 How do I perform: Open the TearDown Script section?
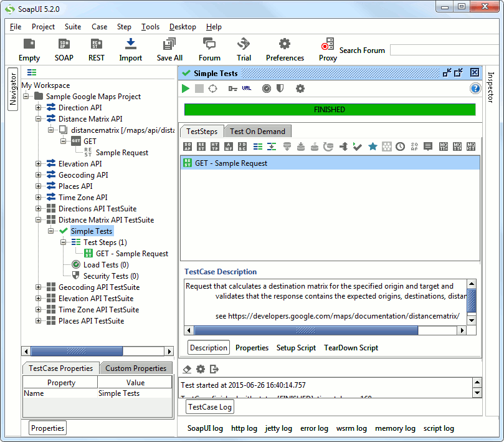coord(351,348)
